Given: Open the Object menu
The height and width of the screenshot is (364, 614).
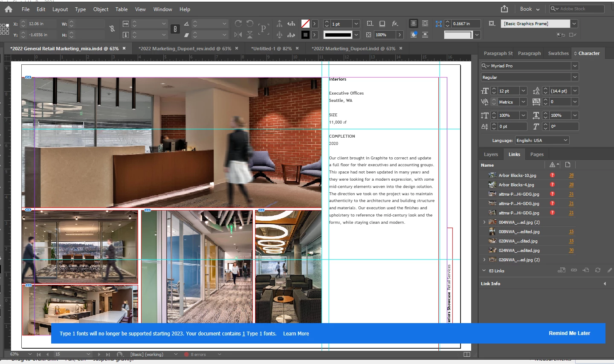Looking at the screenshot, I should coord(101,9).
